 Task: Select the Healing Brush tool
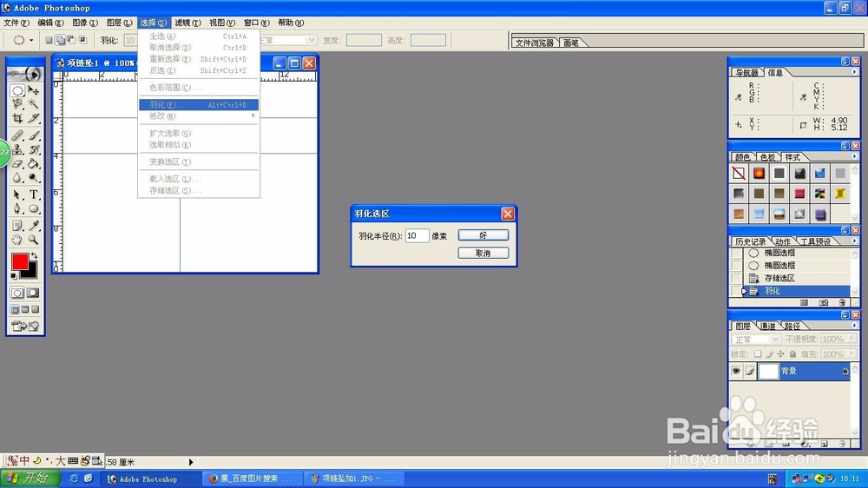tap(17, 135)
